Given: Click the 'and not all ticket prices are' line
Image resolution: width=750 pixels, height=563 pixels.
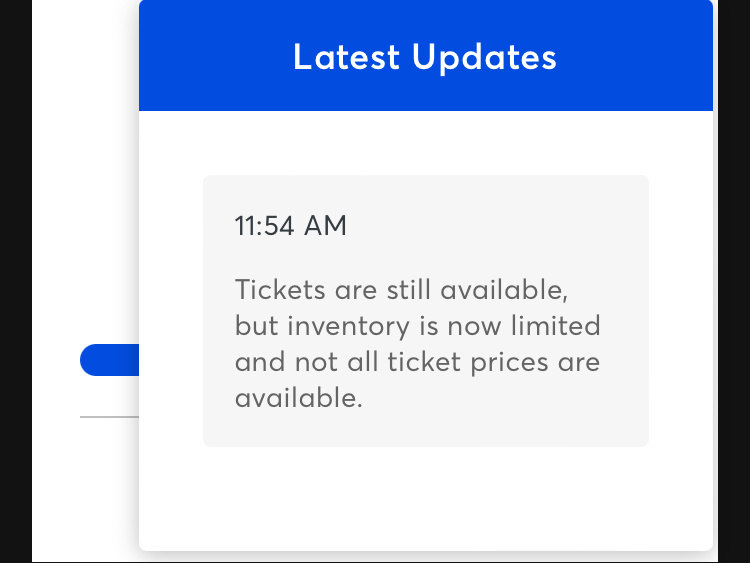Looking at the screenshot, I should (417, 362).
